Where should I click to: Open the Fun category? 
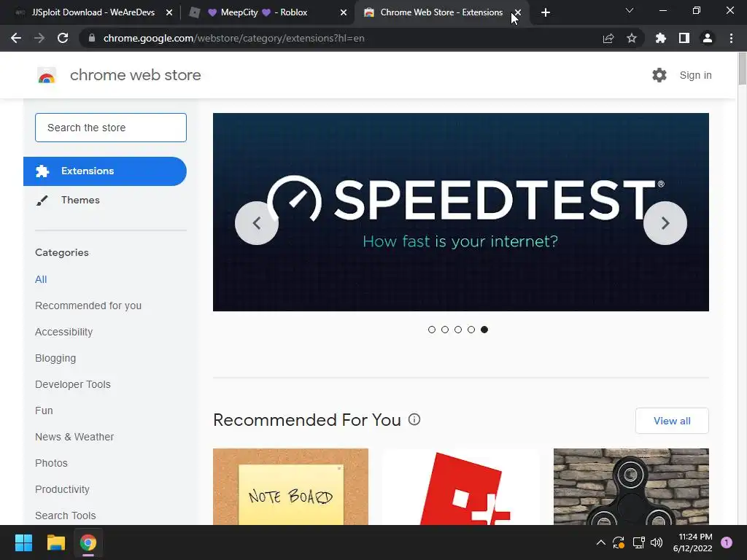(x=44, y=411)
